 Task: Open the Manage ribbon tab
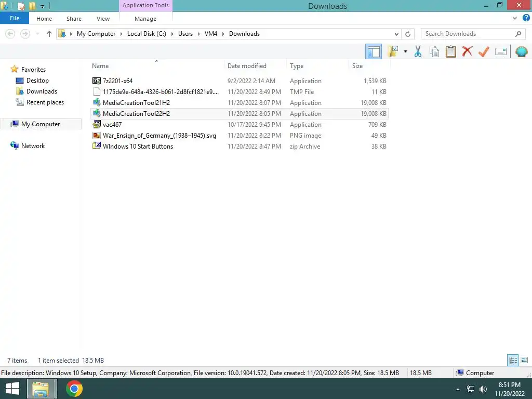(x=145, y=19)
